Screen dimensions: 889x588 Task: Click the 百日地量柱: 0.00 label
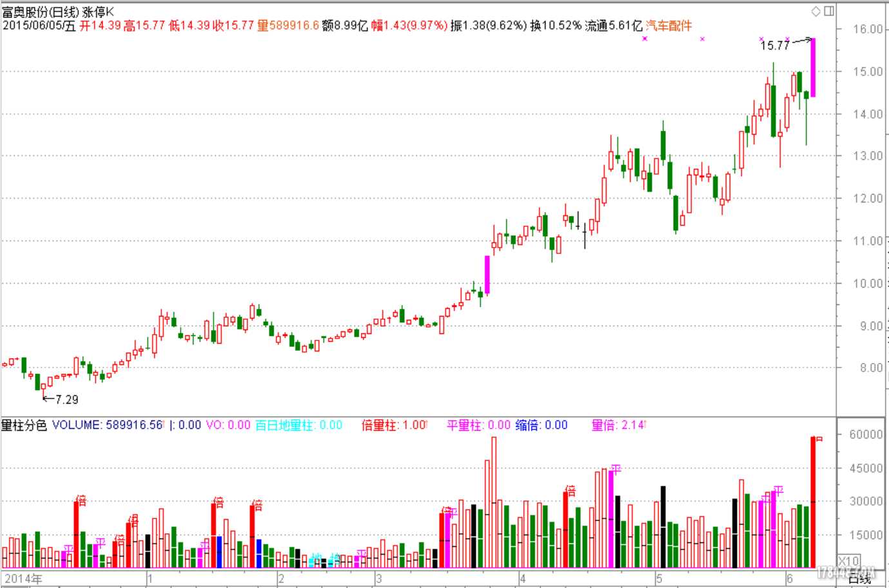pos(299,425)
